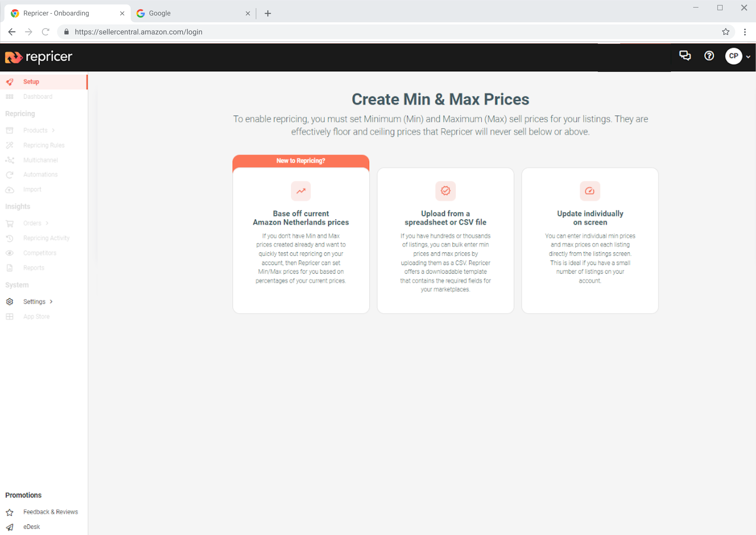
Task: Click the Dashboard grid icon
Action: pyautogui.click(x=9, y=96)
